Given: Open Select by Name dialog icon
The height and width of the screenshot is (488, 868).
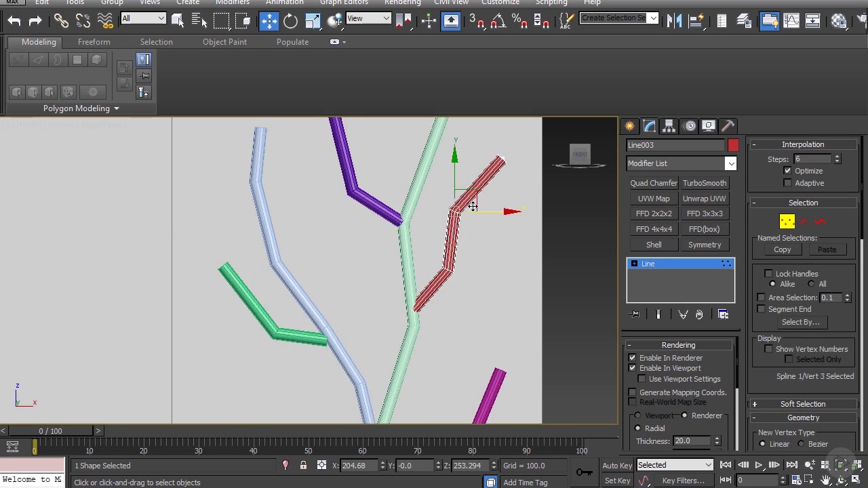Looking at the screenshot, I should (x=199, y=21).
